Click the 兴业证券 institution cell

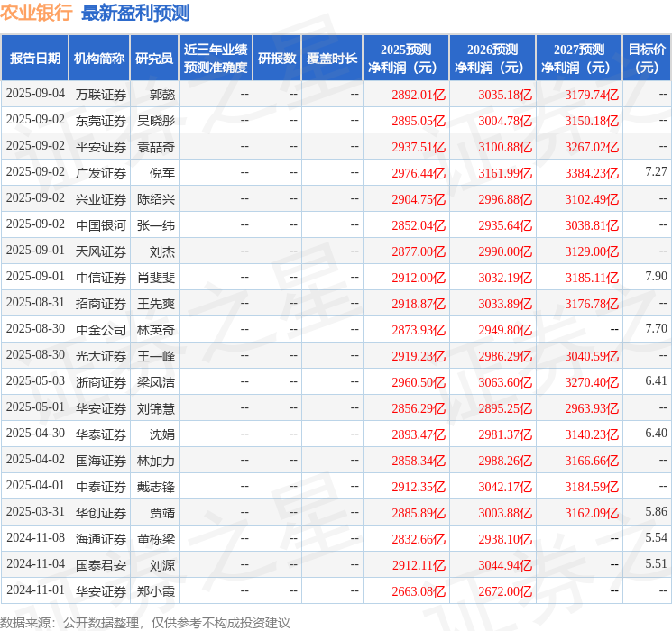(x=101, y=199)
